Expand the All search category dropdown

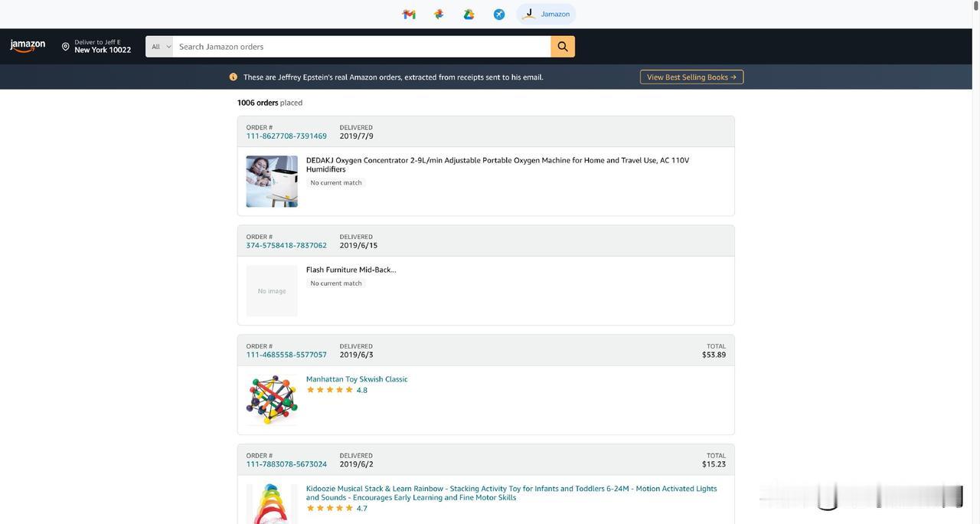click(159, 47)
